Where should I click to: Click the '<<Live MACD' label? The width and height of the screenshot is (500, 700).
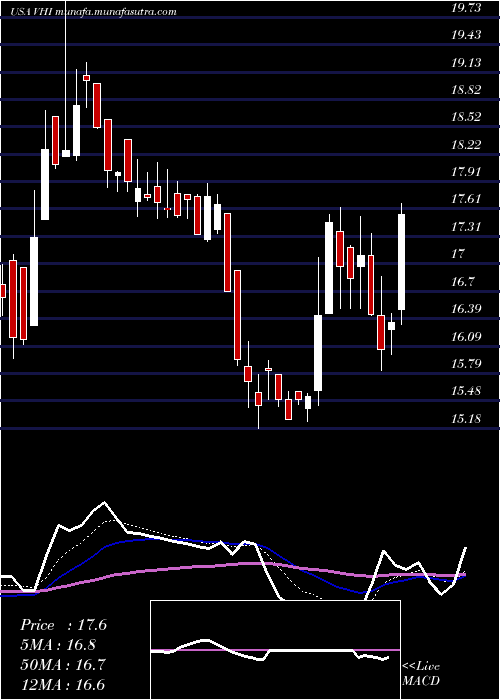[421, 674]
